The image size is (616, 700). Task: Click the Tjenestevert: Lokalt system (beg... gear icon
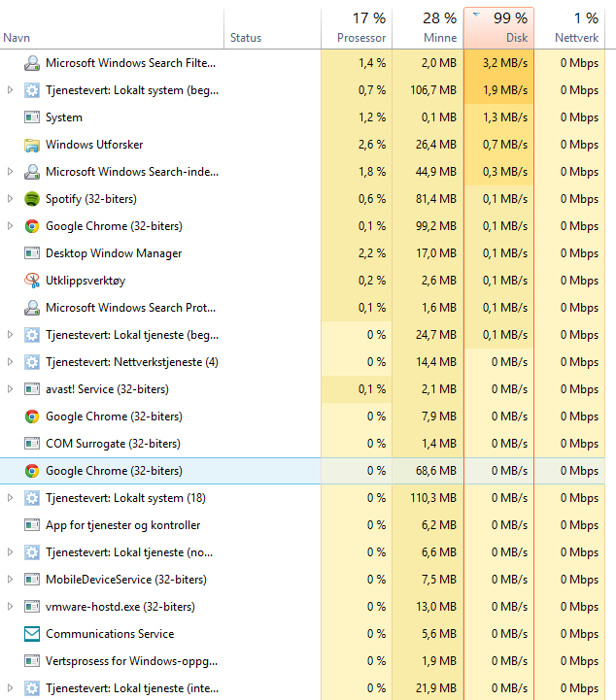[32, 90]
